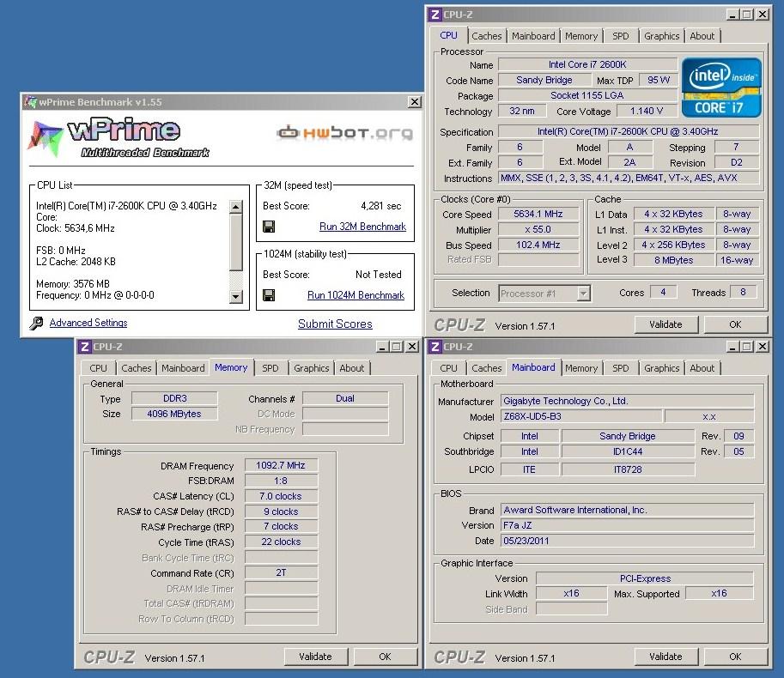Click Size 4096 MBytes value

point(174,414)
